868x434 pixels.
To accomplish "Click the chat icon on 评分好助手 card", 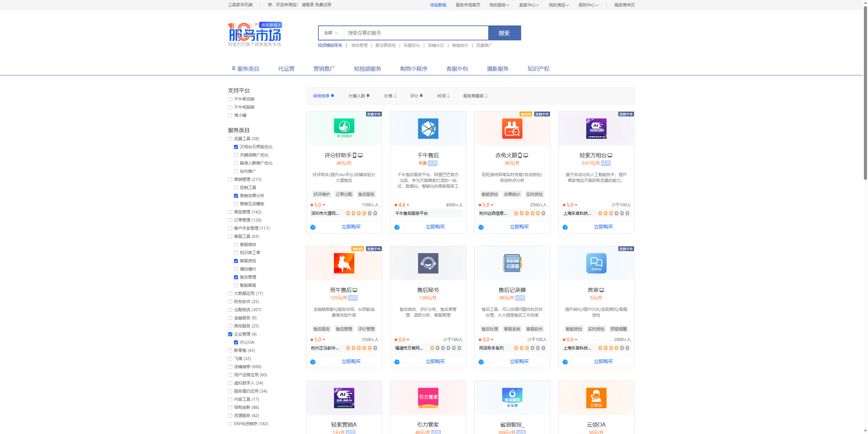I will [313, 227].
